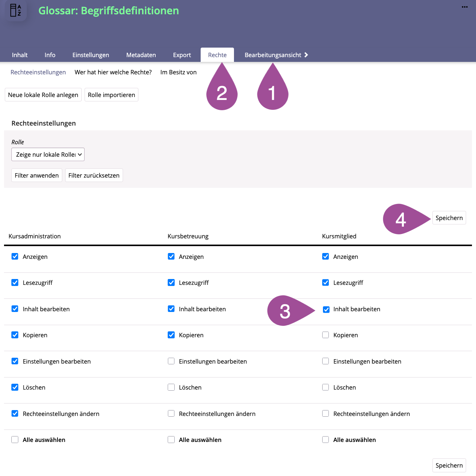Open the three-dot actions menu

465,7
